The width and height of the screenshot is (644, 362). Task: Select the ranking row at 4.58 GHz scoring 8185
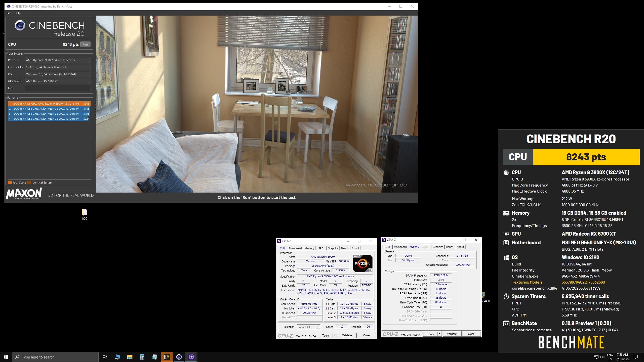(49, 109)
